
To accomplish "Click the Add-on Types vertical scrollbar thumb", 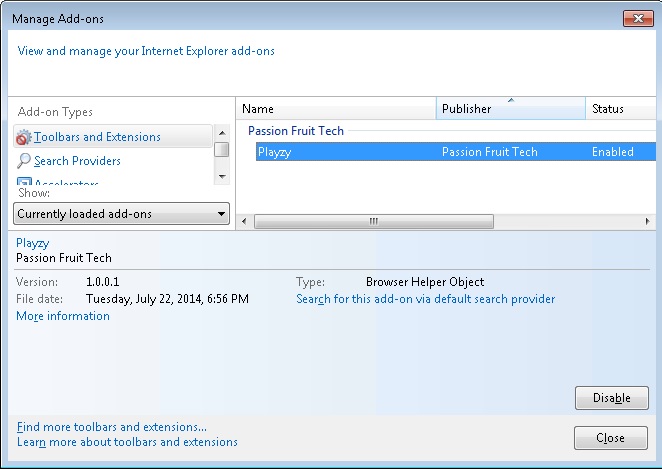I will (x=221, y=149).
